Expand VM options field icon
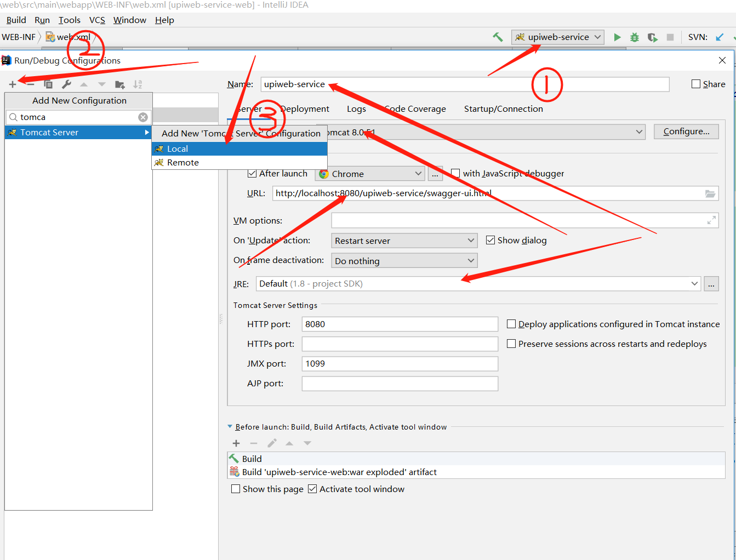Screen dimensions: 736x560 tap(711, 220)
